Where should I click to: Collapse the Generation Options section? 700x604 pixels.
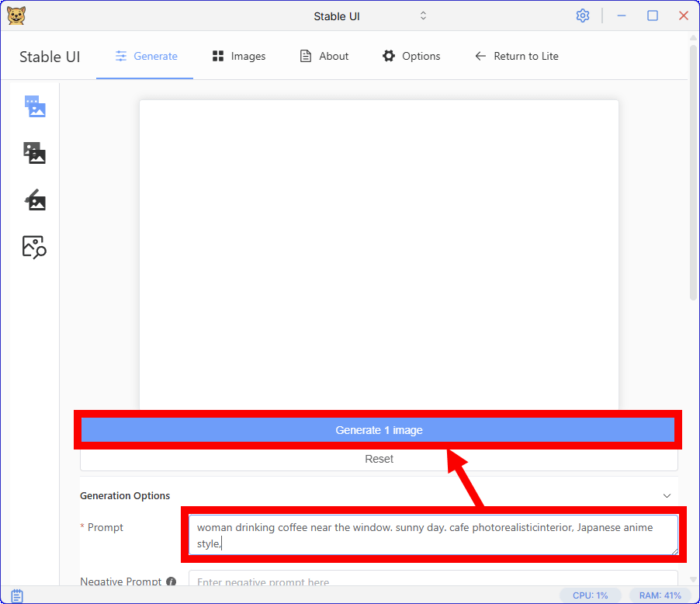click(666, 495)
